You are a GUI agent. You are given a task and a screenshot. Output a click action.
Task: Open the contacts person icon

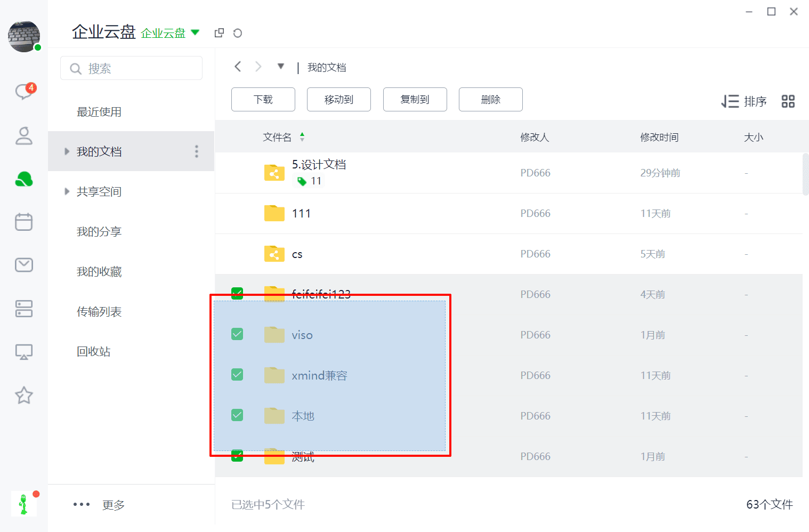24,135
